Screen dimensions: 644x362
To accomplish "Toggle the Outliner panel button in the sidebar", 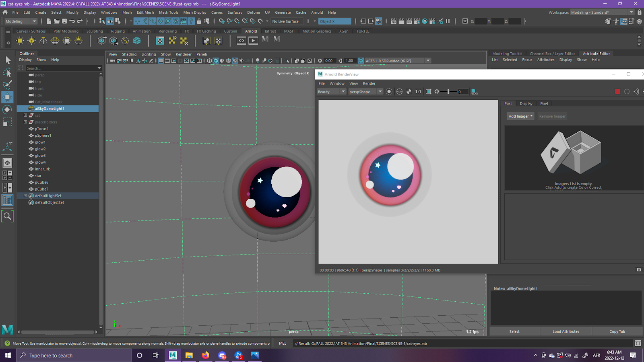I will tap(7, 200).
